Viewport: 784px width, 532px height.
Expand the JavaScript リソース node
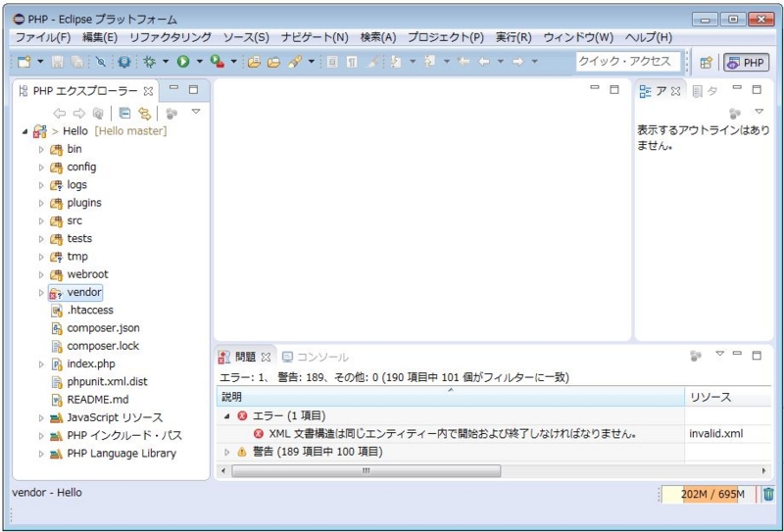[x=41, y=418]
